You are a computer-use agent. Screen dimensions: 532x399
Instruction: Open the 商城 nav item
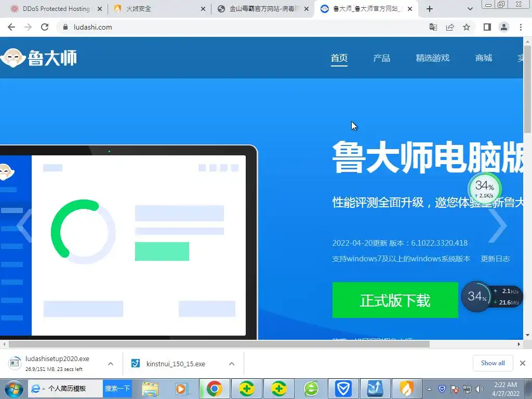click(x=484, y=58)
